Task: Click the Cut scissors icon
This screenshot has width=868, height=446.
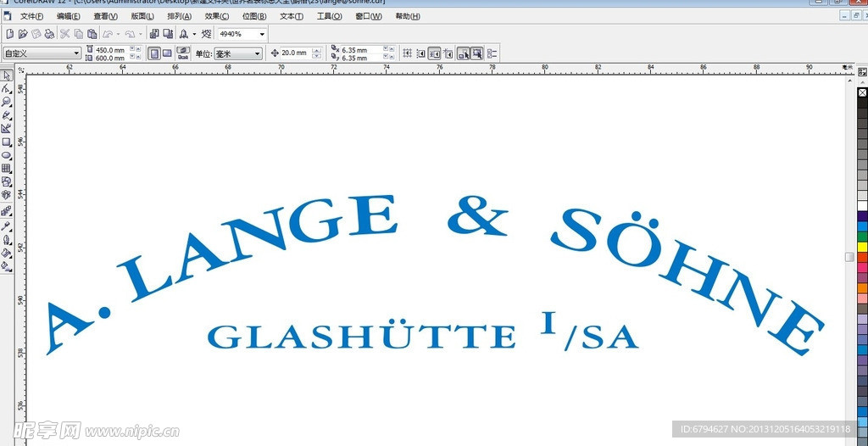Action: [x=64, y=34]
